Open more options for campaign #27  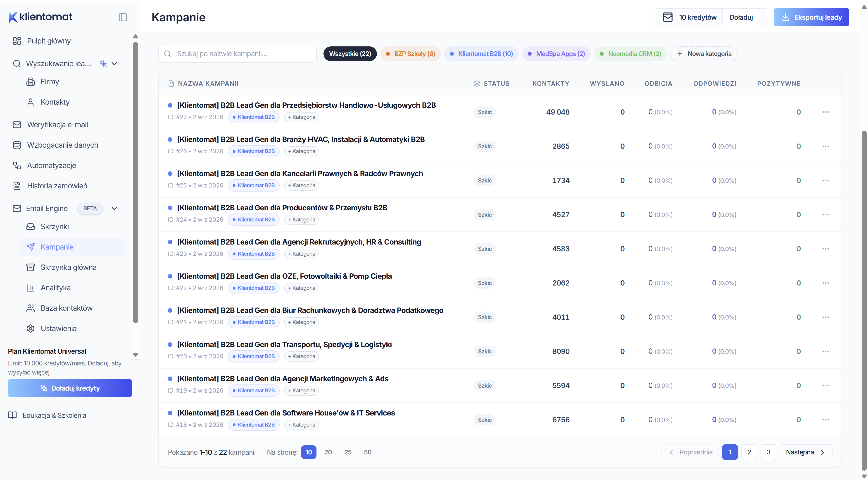(825, 112)
